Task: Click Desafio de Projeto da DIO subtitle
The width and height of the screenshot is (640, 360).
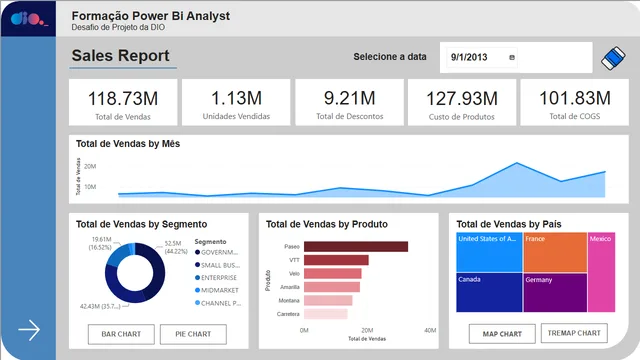Action: (118, 27)
